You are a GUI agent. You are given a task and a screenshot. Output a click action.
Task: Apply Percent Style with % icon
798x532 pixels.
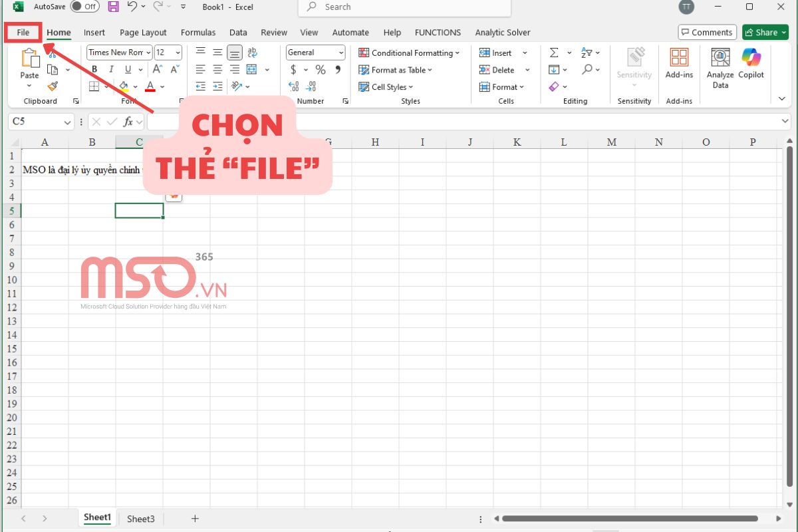[x=321, y=69]
